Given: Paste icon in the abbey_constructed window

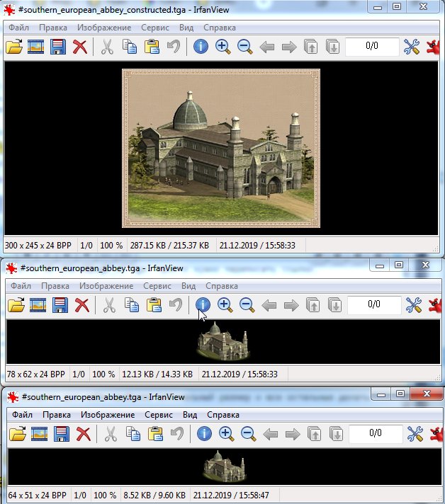Looking at the screenshot, I should [x=152, y=47].
